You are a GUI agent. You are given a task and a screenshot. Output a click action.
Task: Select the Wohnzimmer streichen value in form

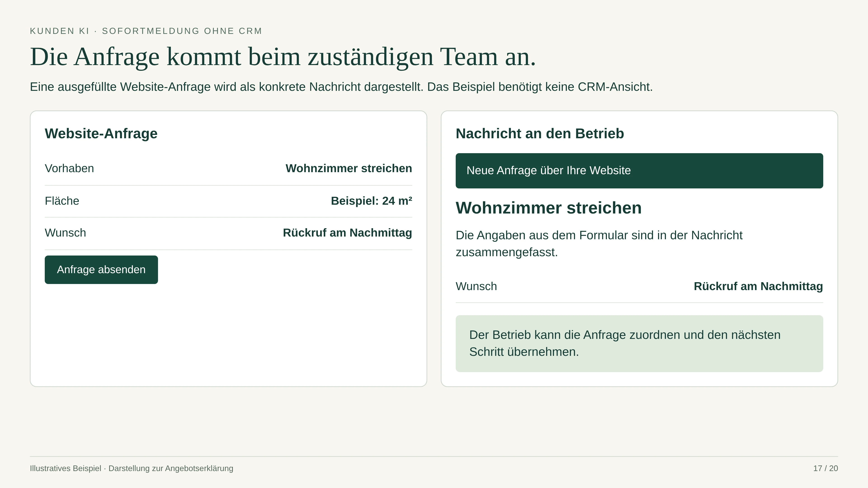point(349,168)
